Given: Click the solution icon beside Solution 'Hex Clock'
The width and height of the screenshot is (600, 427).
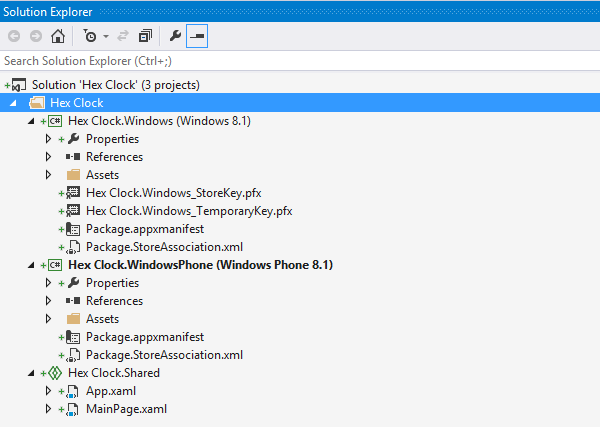Looking at the screenshot, I should tap(19, 85).
